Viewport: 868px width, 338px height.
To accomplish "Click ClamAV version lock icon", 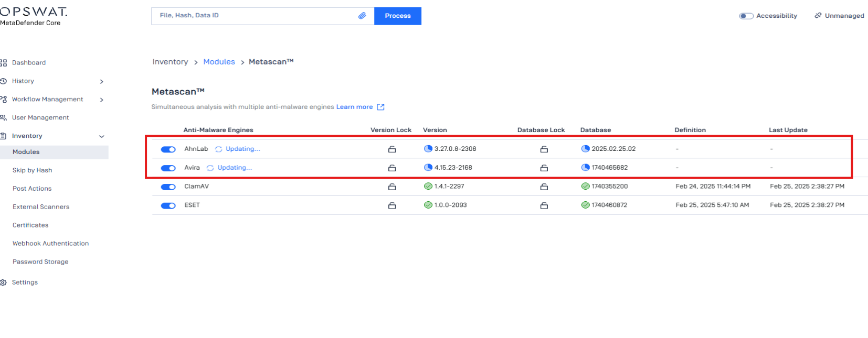I will point(392,187).
